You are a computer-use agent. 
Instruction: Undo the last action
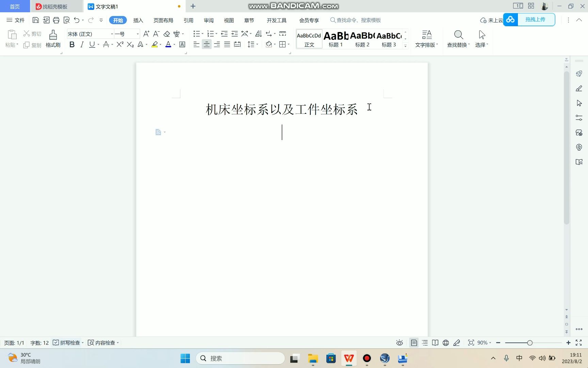point(77,20)
